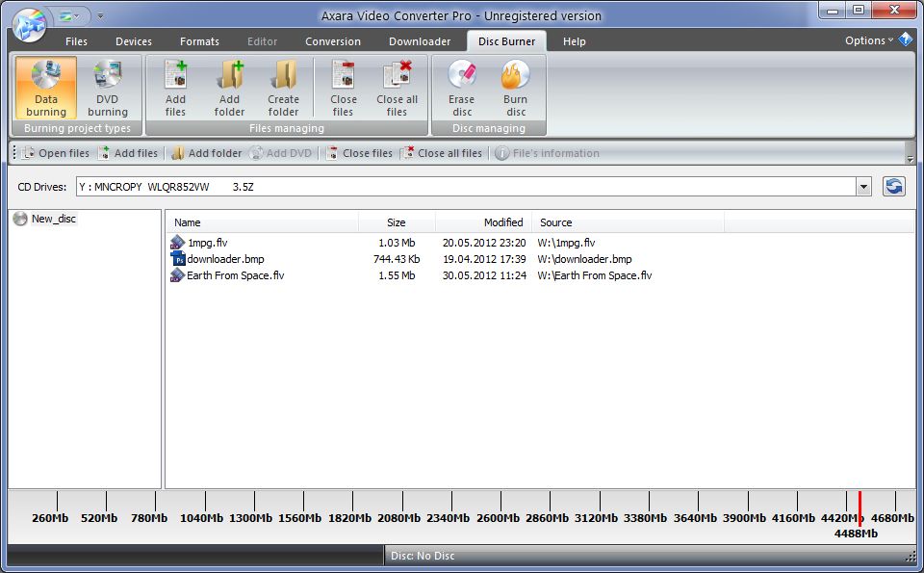Screen dimensions: 924x573
Task: Select Earth From Space.flv file name
Action: click(236, 275)
